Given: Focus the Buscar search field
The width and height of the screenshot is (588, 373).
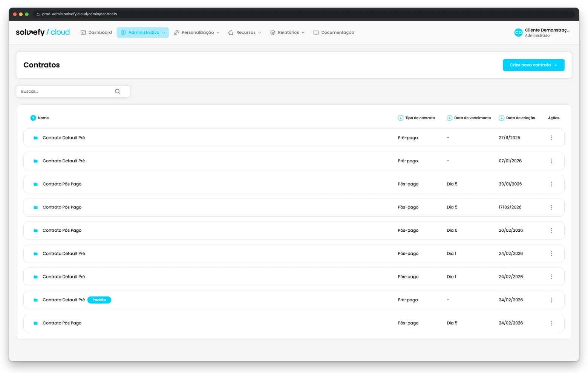Looking at the screenshot, I should click(x=73, y=92).
